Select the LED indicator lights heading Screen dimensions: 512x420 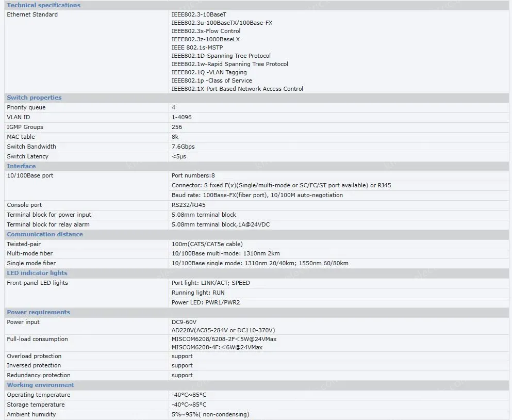coord(37,273)
